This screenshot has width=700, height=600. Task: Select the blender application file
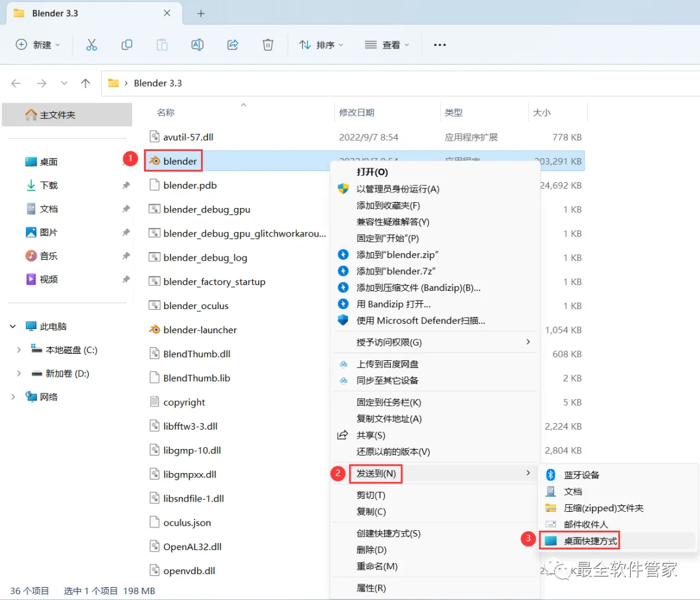(x=180, y=161)
